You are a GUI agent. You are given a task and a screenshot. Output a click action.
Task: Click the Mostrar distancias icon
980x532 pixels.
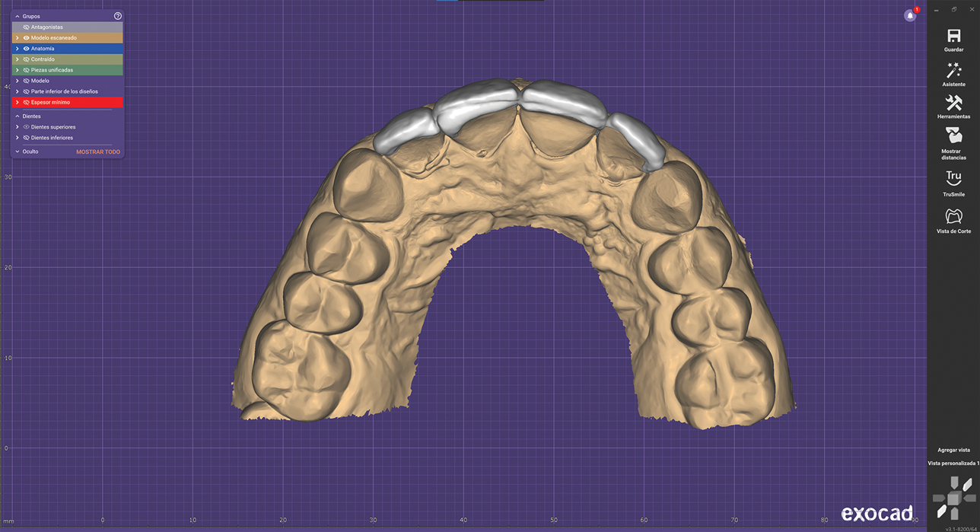click(953, 137)
